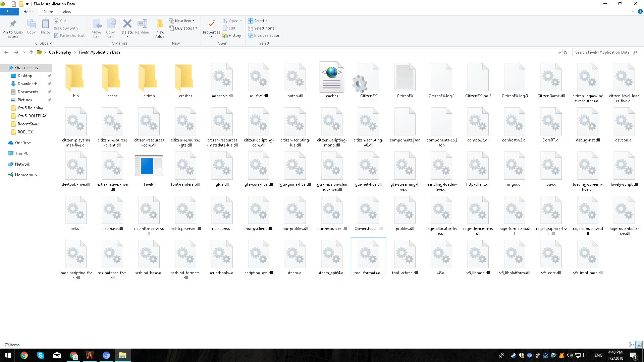Screen dimensions: 644x362
Task: Select the caches web document file
Action: click(x=332, y=80)
